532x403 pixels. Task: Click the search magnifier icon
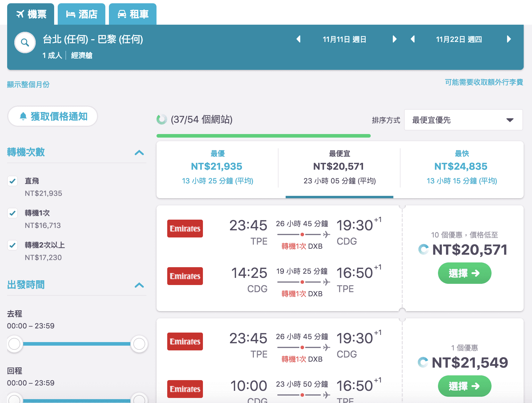point(25,42)
